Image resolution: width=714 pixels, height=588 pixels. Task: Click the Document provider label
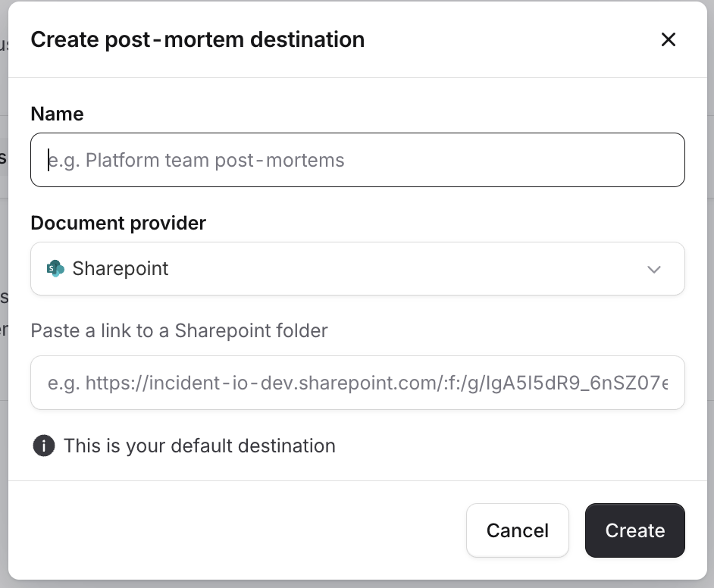coord(118,223)
